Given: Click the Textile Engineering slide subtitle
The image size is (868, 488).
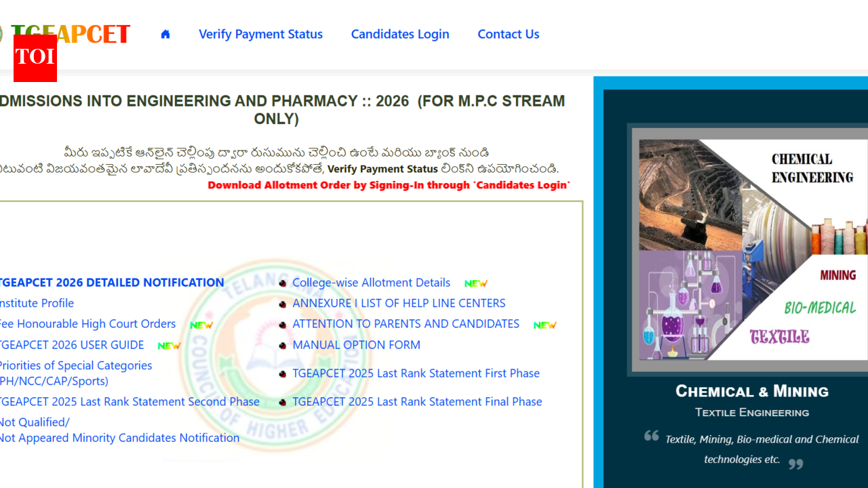Looking at the screenshot, I should pos(752,412).
